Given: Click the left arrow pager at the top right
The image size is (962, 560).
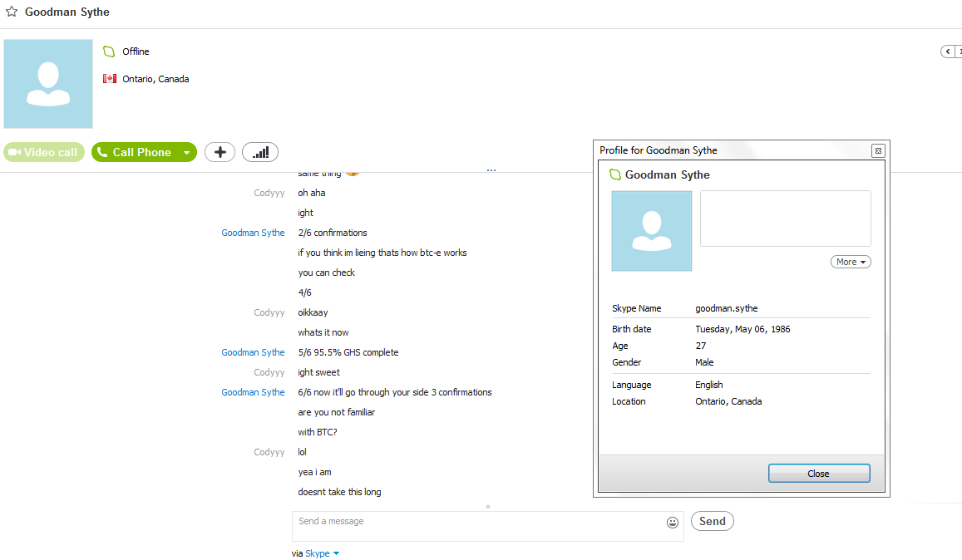Looking at the screenshot, I should pyautogui.click(x=947, y=52).
